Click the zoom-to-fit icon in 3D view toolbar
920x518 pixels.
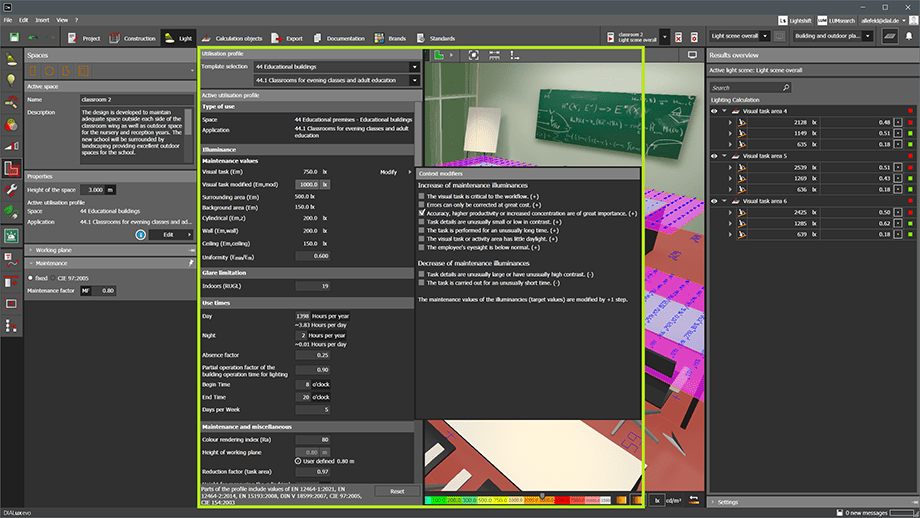(473, 56)
